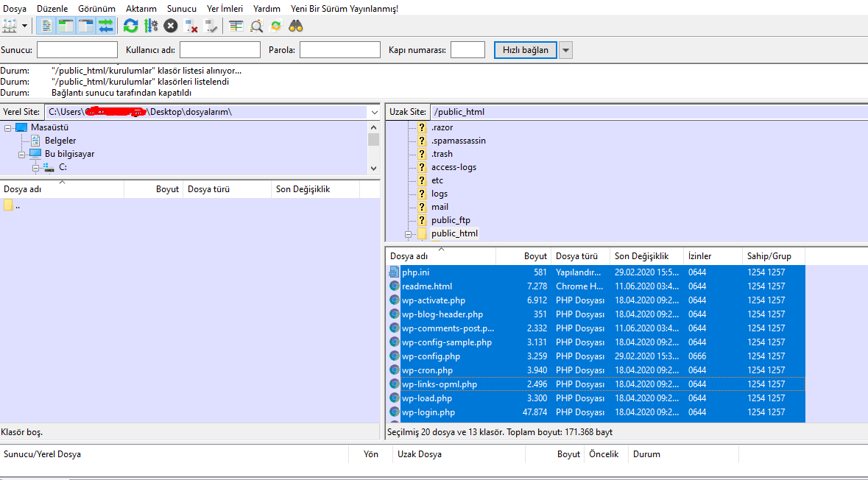Open the Sunucu menu

(x=182, y=8)
